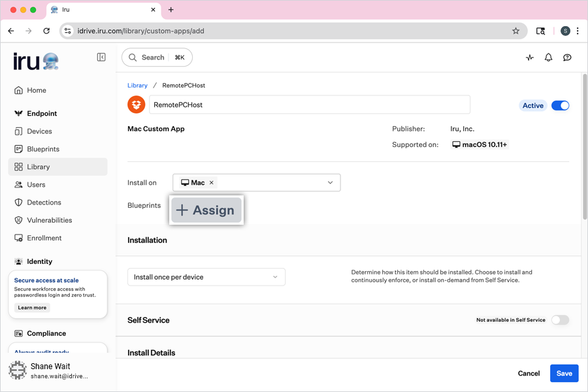Click the app name input field
Screen dimensions: 588x392
coord(309,105)
